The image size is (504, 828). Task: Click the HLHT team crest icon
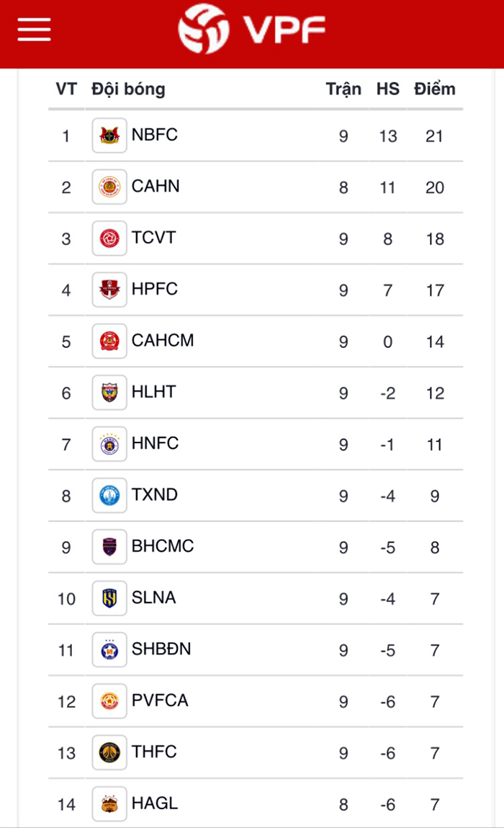(109, 393)
